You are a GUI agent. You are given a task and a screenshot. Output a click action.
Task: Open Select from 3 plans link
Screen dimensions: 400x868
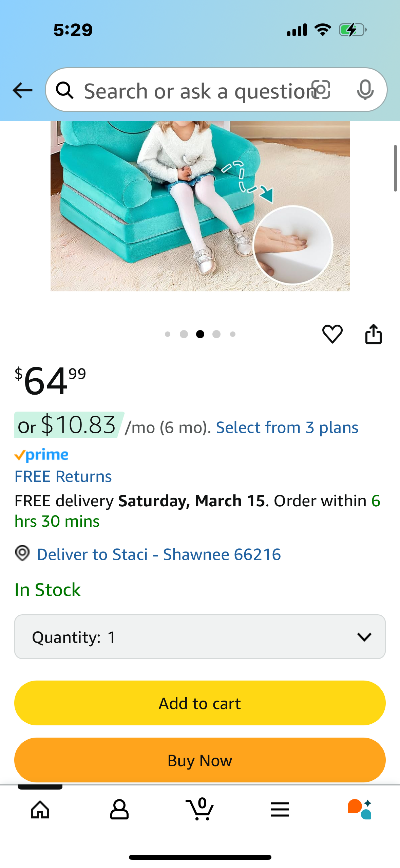pos(287,427)
